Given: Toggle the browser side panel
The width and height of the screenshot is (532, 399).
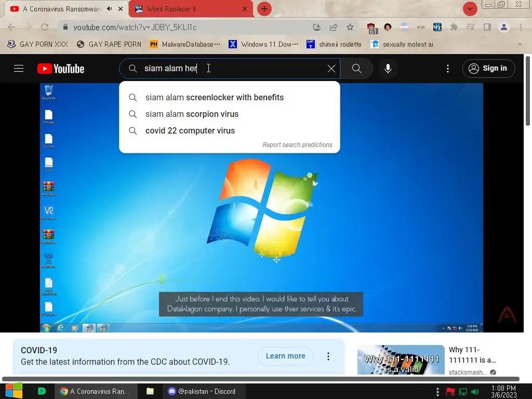Looking at the screenshot, I should 487,27.
